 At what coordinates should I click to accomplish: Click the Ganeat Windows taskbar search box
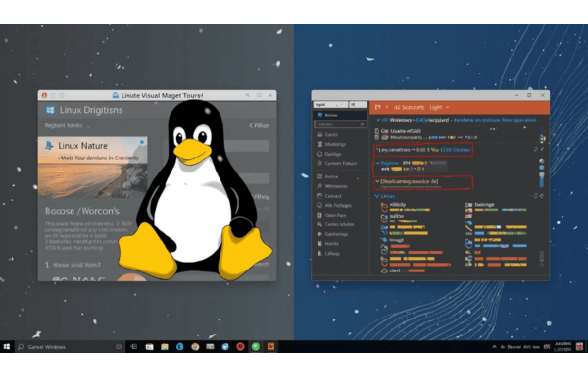[70, 347]
